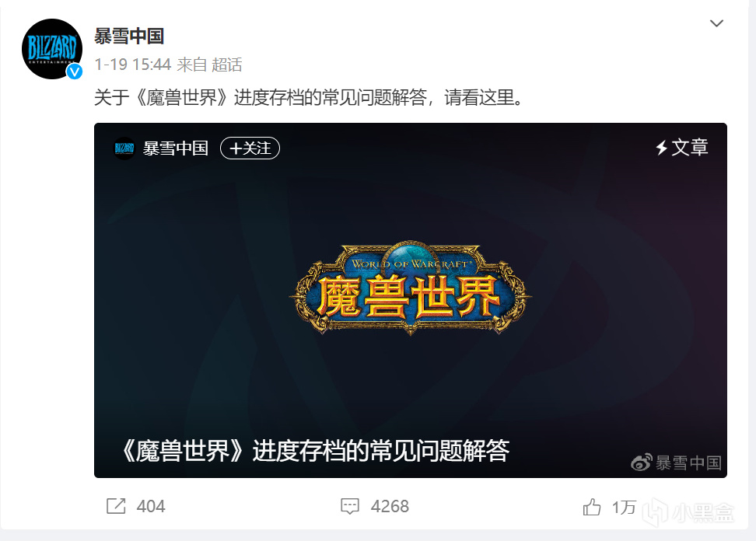Open the 超话 source link

226,65
